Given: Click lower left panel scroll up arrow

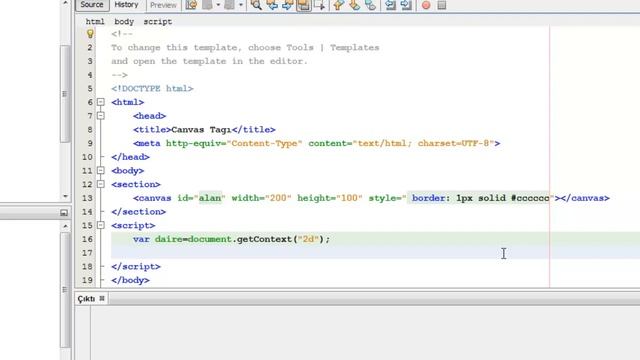Looking at the screenshot, I should click(65, 226).
